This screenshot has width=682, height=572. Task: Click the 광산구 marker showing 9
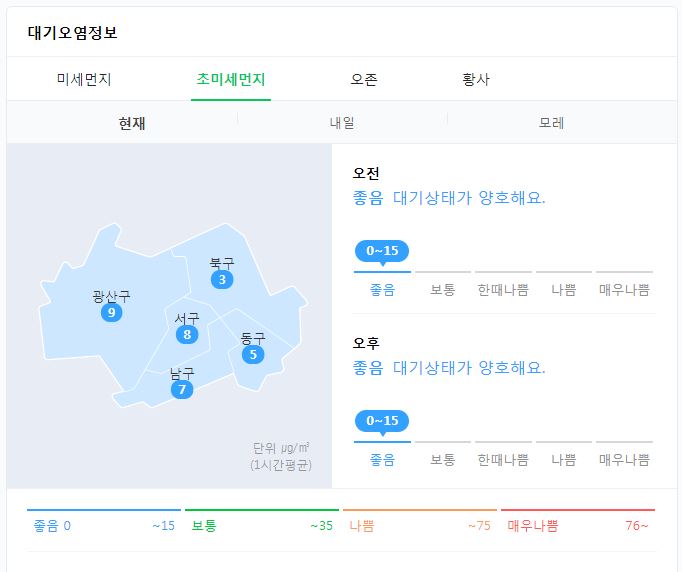(111, 313)
